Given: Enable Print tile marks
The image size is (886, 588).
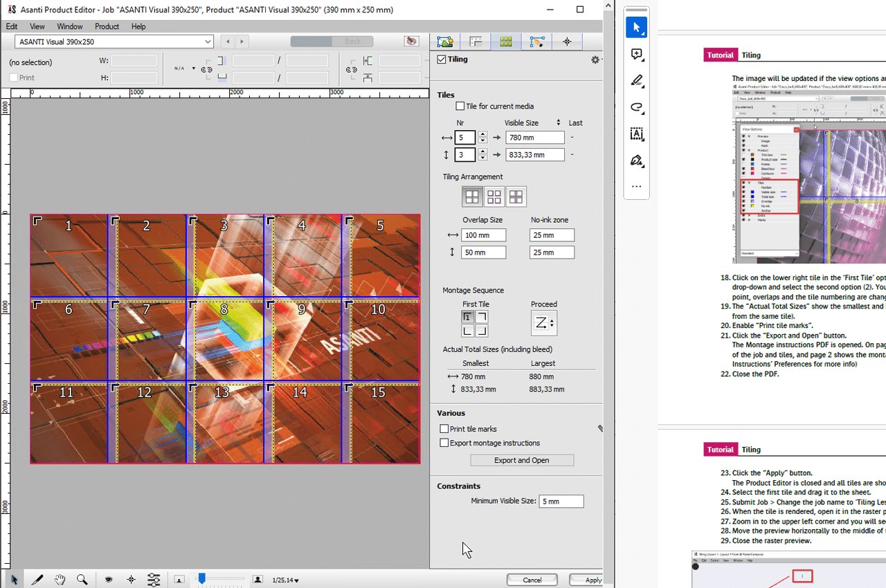Looking at the screenshot, I should click(444, 428).
